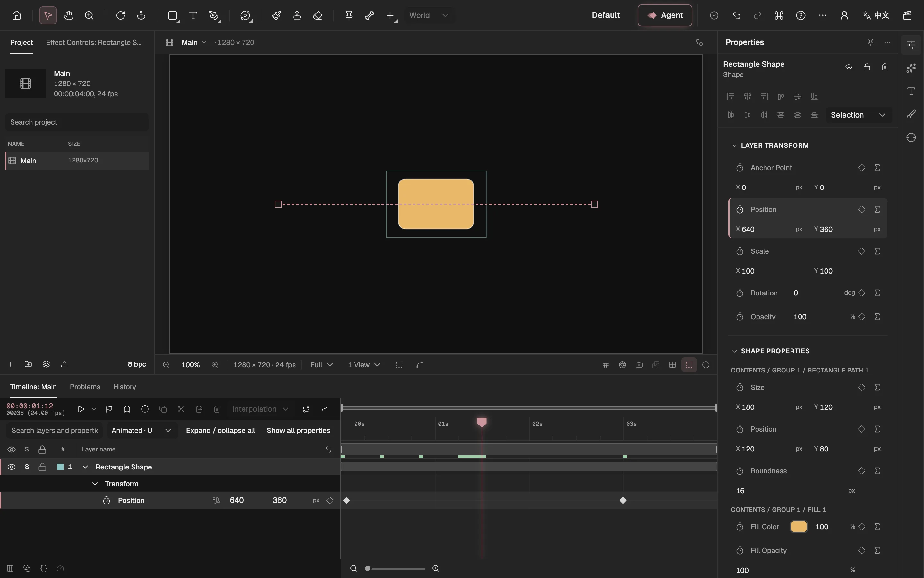Delete the Rectangle Shape with trash icon
Screen dimensions: 924x578
(x=885, y=67)
